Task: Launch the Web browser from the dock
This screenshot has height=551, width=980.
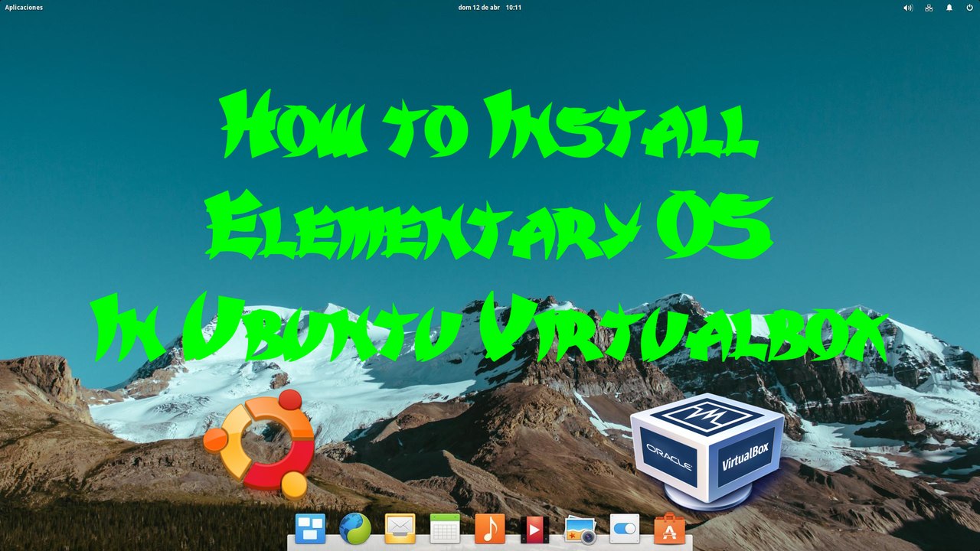Action: coord(355,528)
